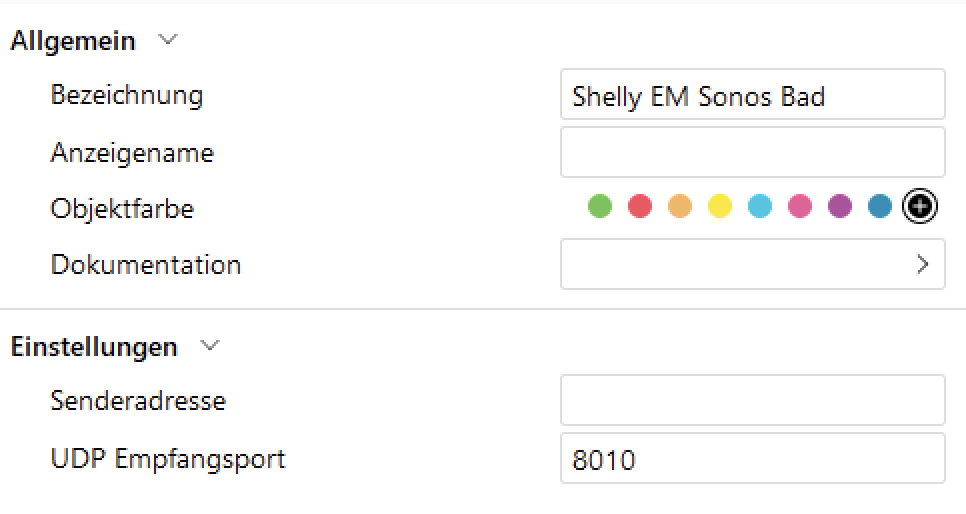Open the Dokumentation field arrow
966x514 pixels.
coord(922,265)
